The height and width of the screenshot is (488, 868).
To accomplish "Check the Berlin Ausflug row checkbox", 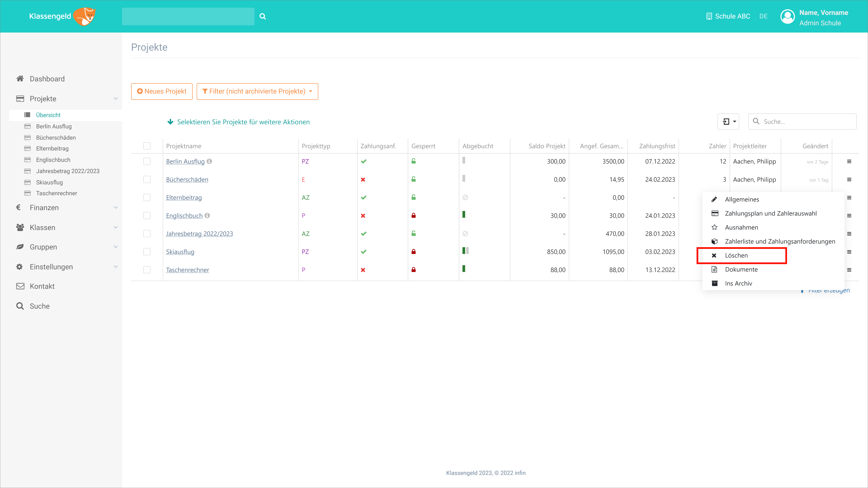I will click(x=147, y=162).
